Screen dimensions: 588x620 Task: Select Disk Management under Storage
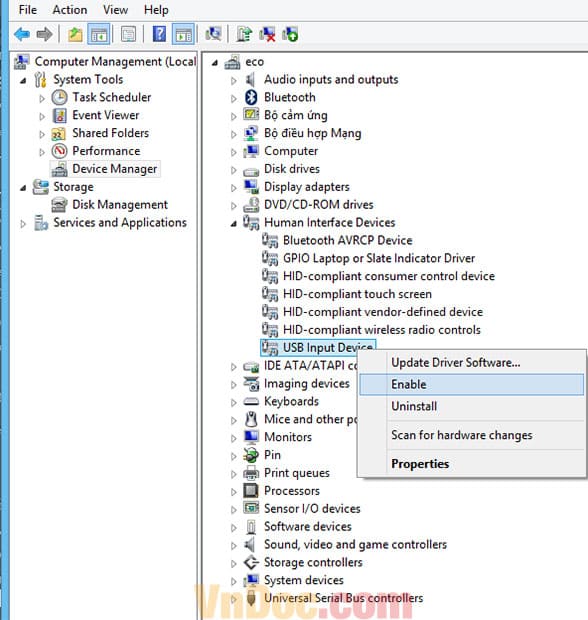120,204
